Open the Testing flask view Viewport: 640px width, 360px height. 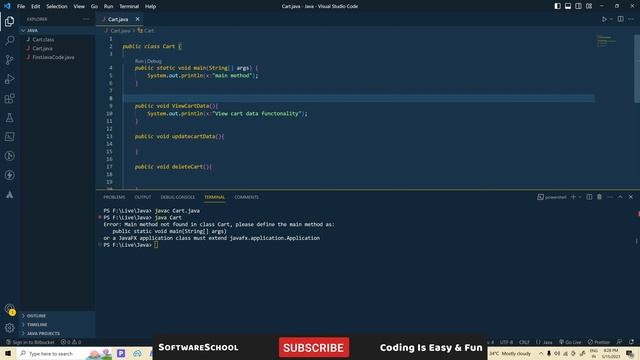[9, 118]
